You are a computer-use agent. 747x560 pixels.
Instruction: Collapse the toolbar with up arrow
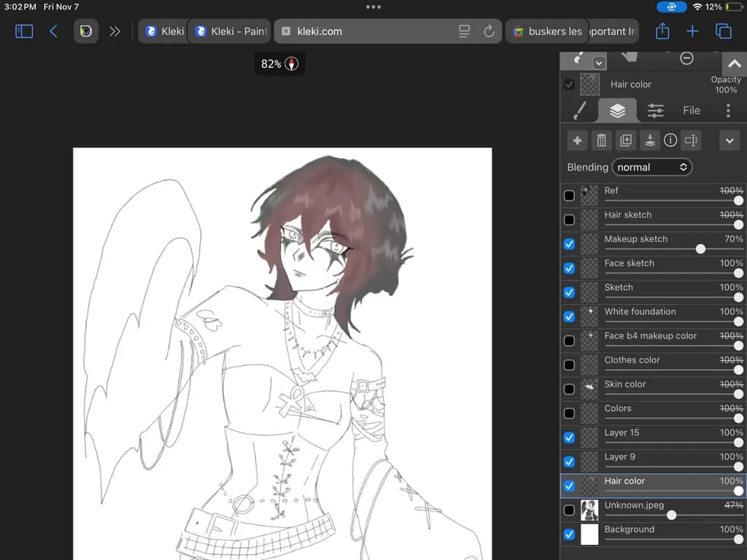[x=734, y=63]
